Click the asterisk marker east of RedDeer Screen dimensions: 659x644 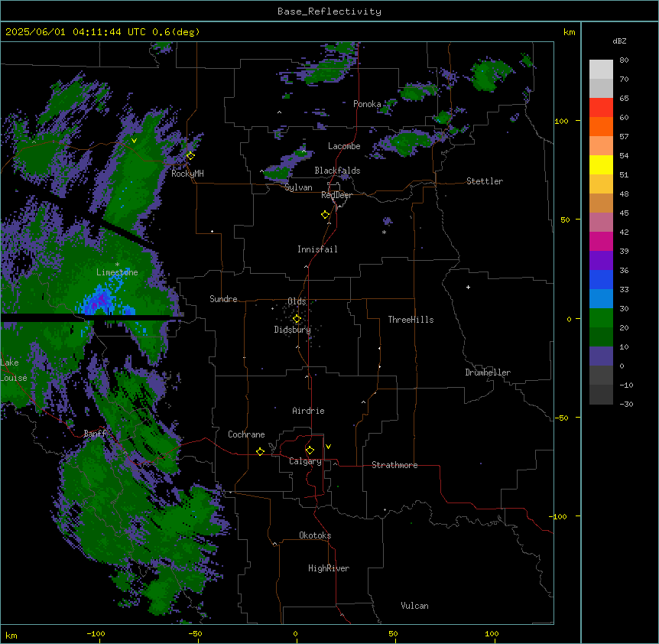pos(384,233)
